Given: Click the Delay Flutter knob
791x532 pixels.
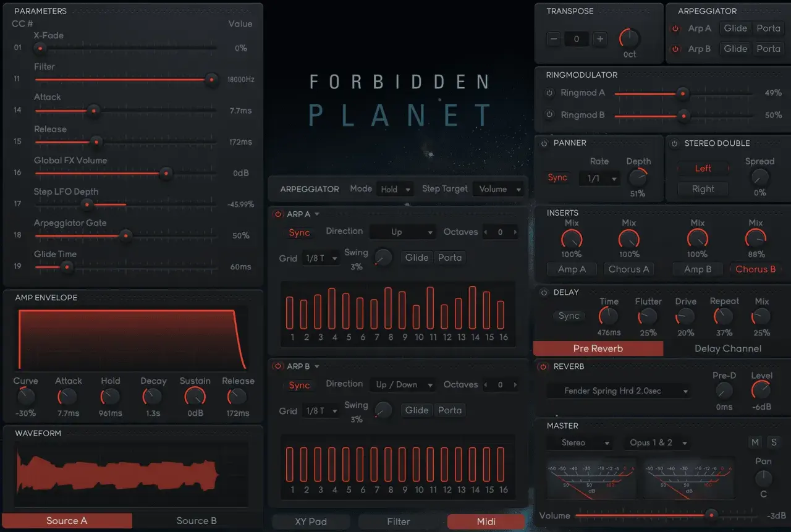Looking at the screenshot, I should pos(648,317).
